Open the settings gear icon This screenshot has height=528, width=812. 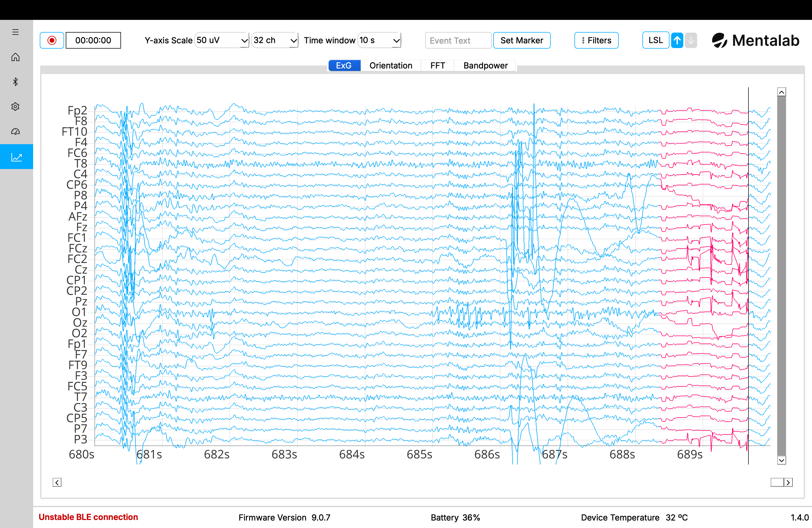[x=15, y=107]
